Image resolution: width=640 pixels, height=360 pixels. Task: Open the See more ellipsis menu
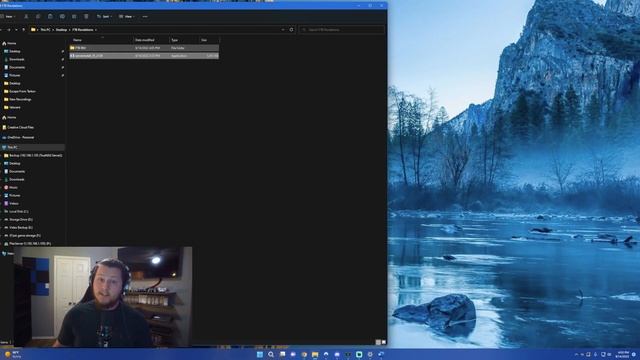coord(145,17)
